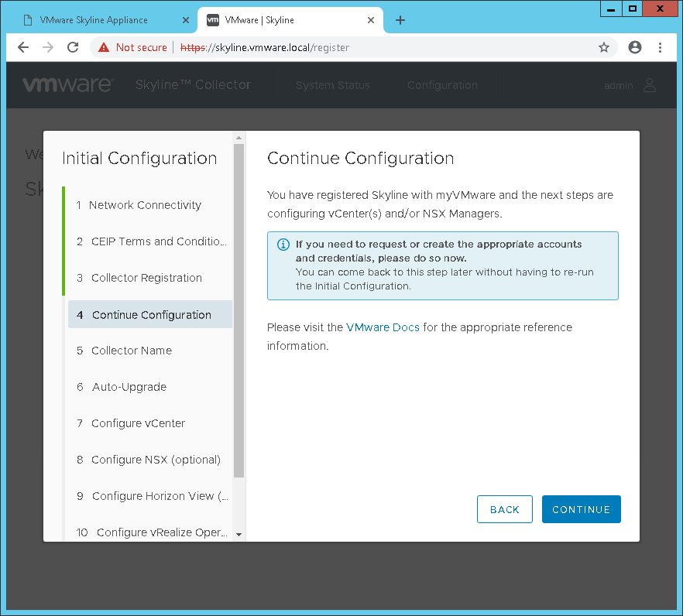Select step 6 Auto-Upgrade

[149, 387]
